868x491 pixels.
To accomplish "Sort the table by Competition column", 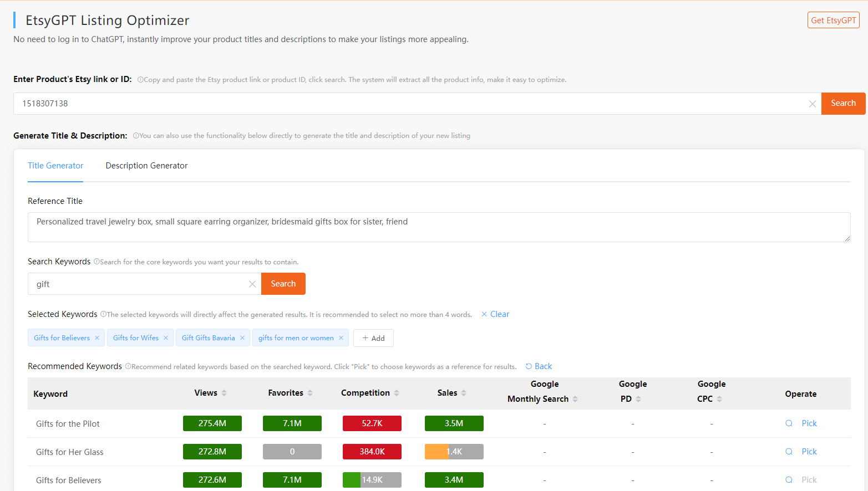I will [x=397, y=393].
